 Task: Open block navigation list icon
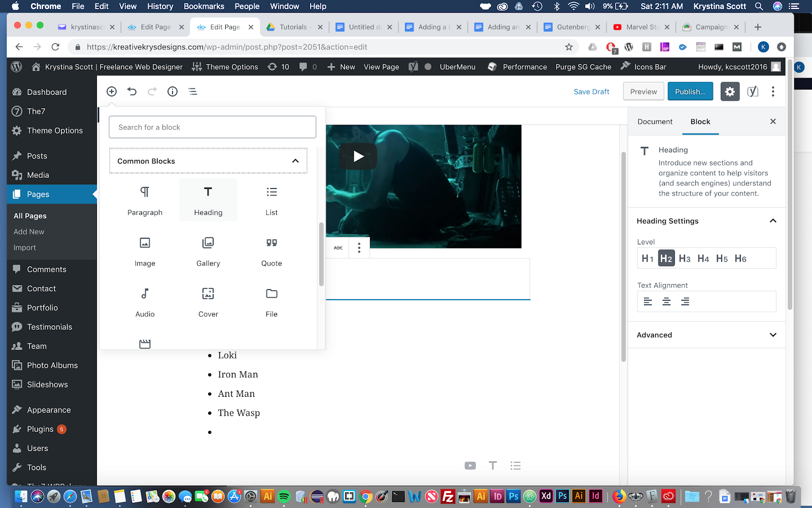tap(193, 91)
